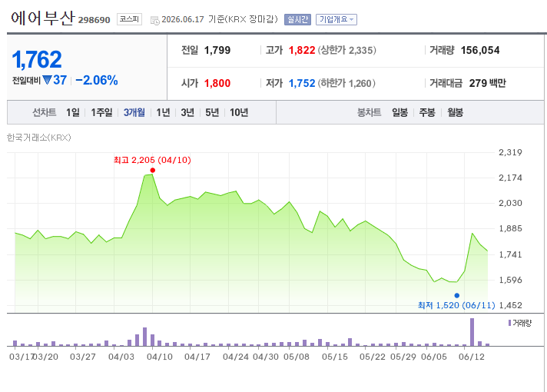Select the 1일 line chart tab
This screenshot has height=392, width=547.
click(73, 112)
